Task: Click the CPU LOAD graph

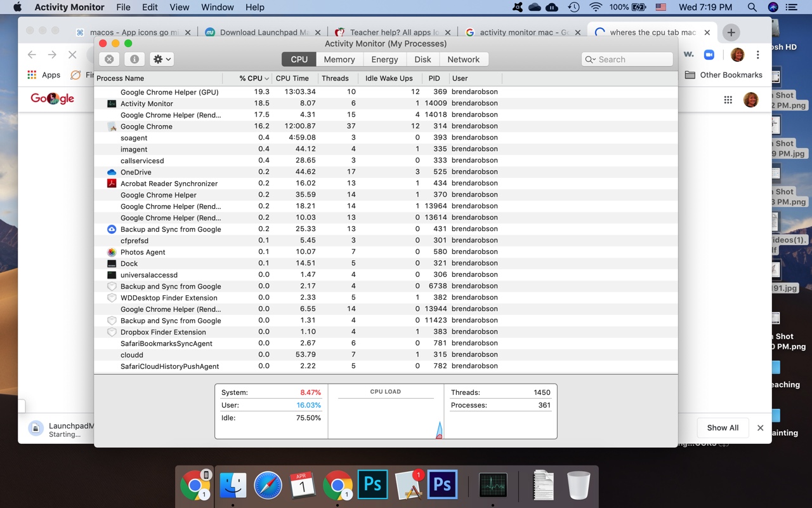Action: click(386, 411)
